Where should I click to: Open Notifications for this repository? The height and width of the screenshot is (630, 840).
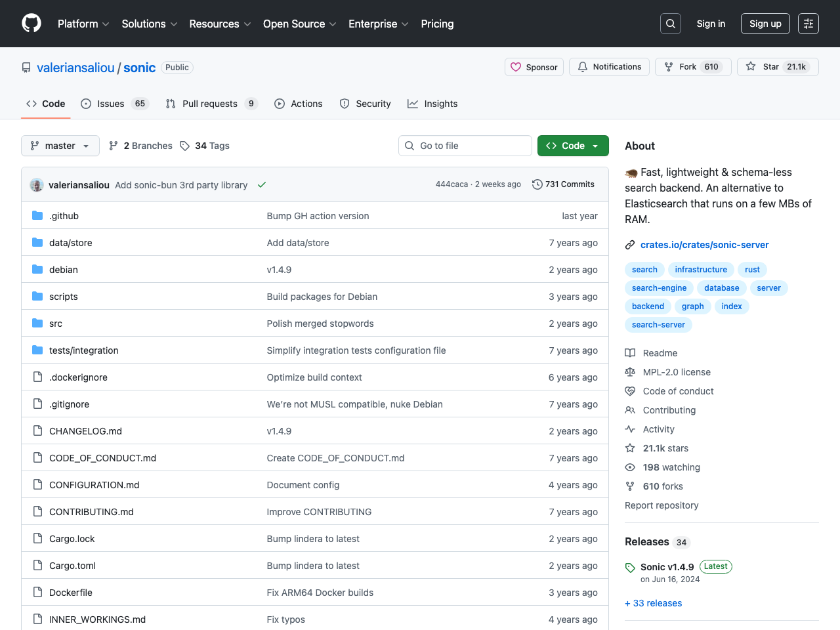(x=610, y=67)
